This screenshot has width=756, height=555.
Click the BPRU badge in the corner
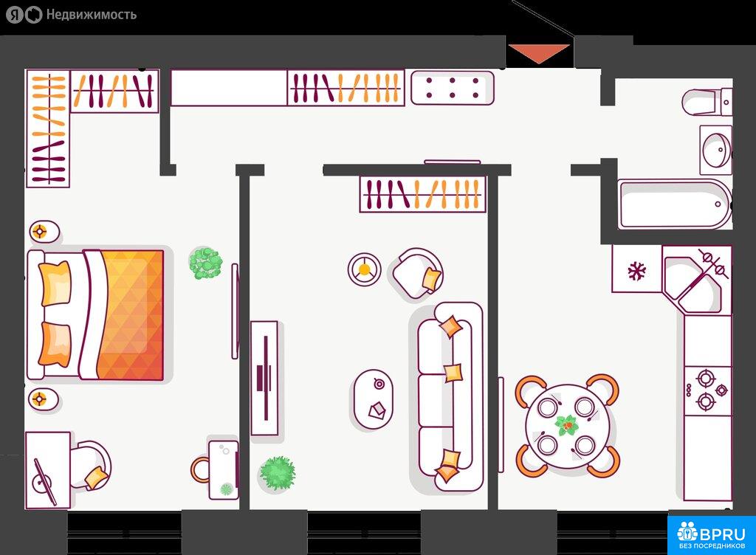pyautogui.click(x=712, y=535)
